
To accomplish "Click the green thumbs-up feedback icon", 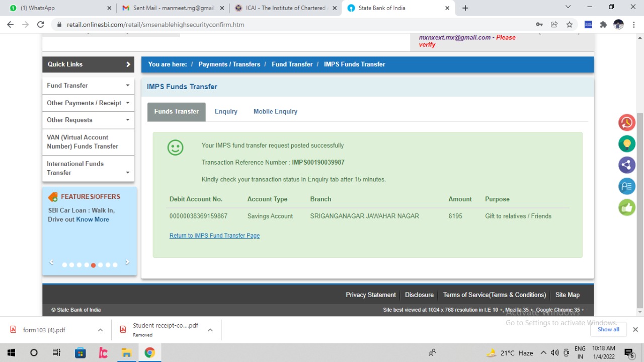I will point(627,207).
